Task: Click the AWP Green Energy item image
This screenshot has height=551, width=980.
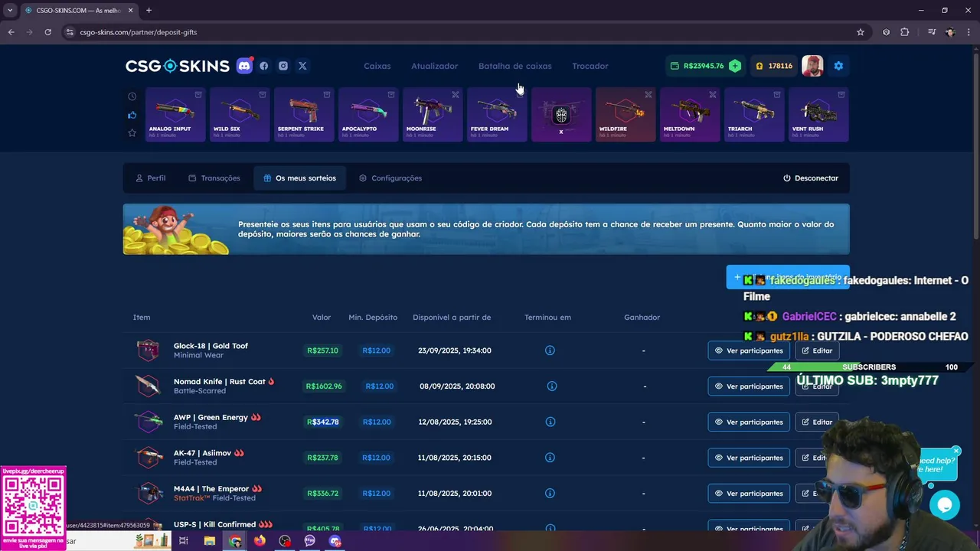Action: click(x=148, y=422)
